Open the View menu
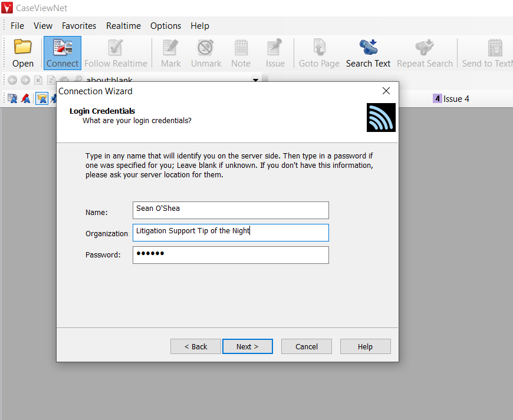This screenshot has width=513, height=420. click(43, 26)
